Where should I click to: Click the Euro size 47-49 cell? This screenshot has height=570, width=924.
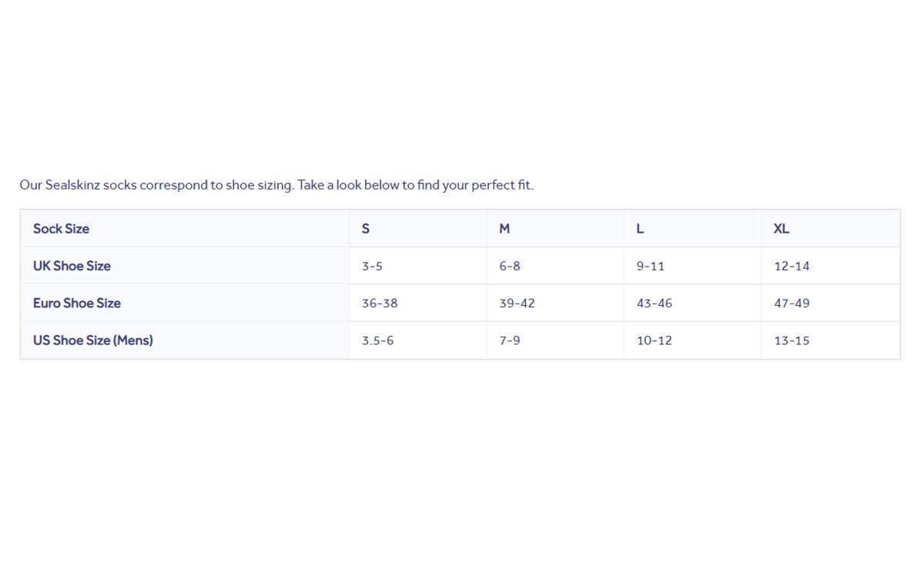click(792, 303)
